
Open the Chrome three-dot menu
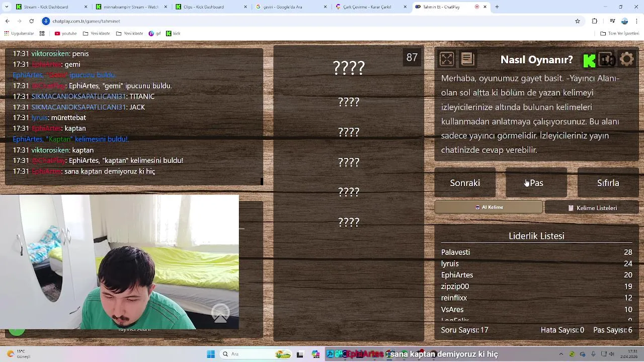tap(637, 21)
